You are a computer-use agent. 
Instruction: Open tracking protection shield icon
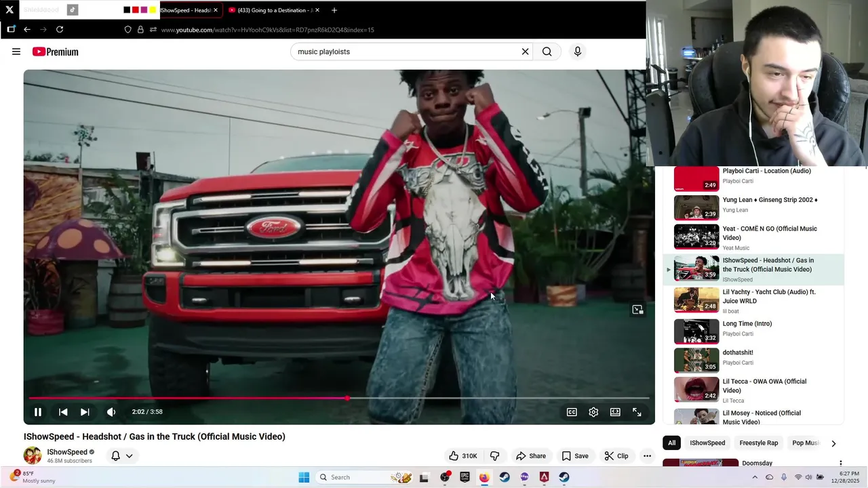[127, 29]
